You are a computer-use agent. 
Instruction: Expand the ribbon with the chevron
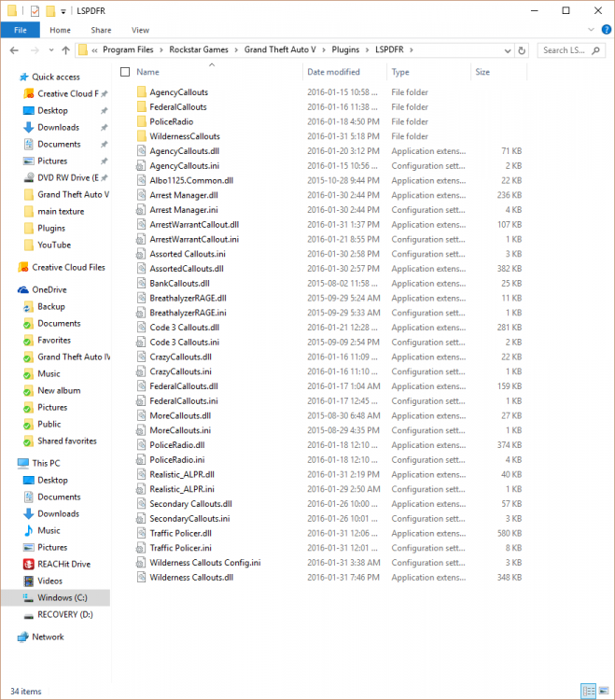[592, 30]
